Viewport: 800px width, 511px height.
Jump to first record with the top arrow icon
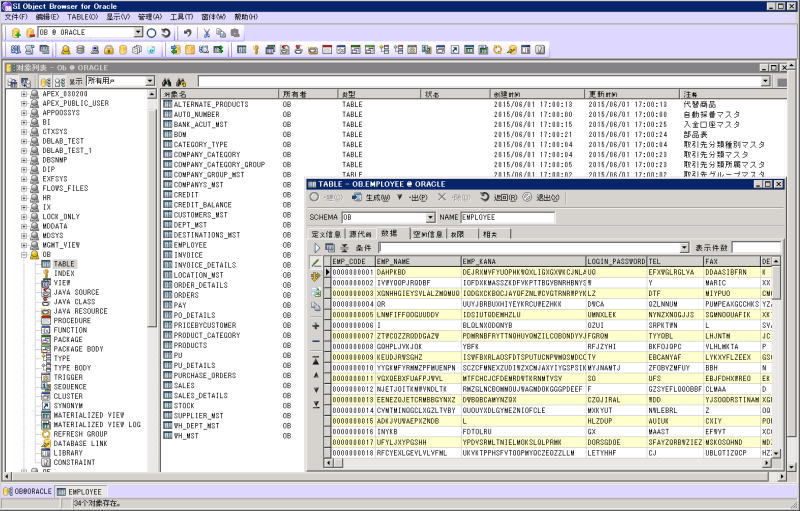316,359
